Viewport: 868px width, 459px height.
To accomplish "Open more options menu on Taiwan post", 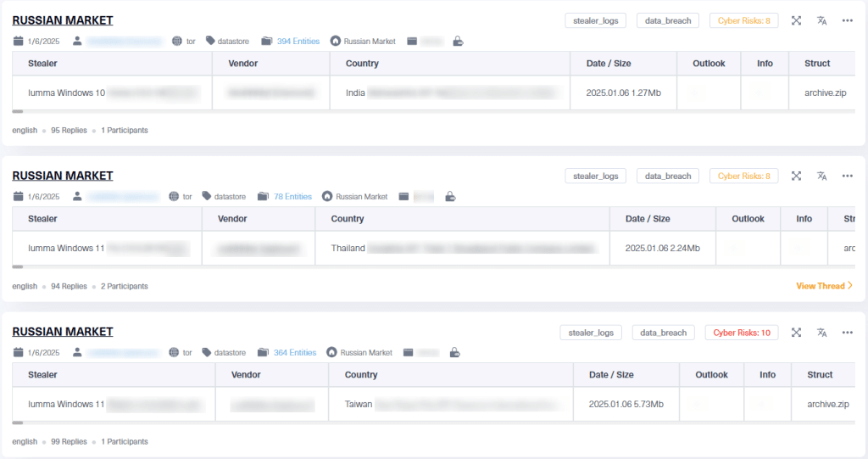I will [848, 332].
